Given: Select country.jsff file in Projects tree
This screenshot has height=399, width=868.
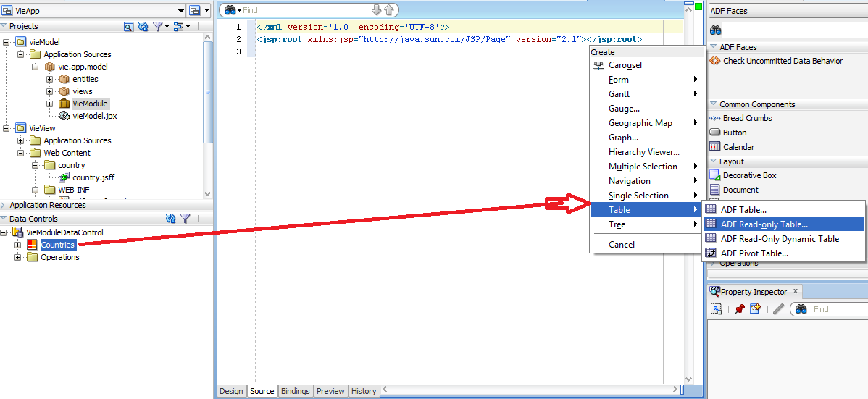Looking at the screenshot, I should tap(93, 177).
